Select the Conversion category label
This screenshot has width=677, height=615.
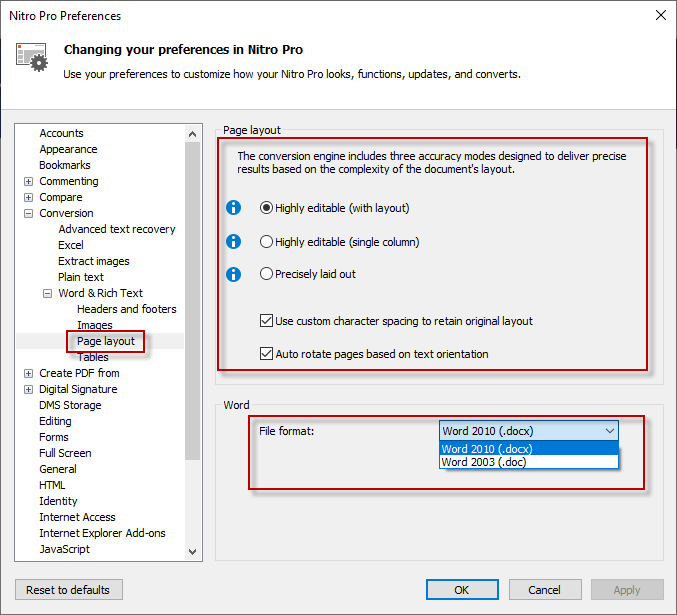pyautogui.click(x=66, y=213)
